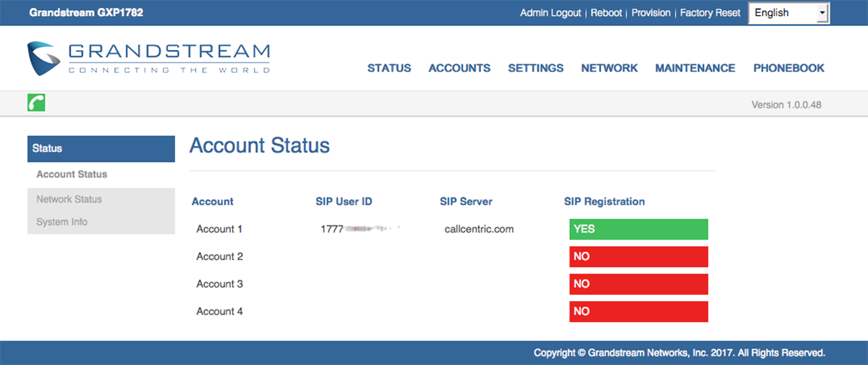Click the Version 1.0.0.48 text

click(x=786, y=105)
